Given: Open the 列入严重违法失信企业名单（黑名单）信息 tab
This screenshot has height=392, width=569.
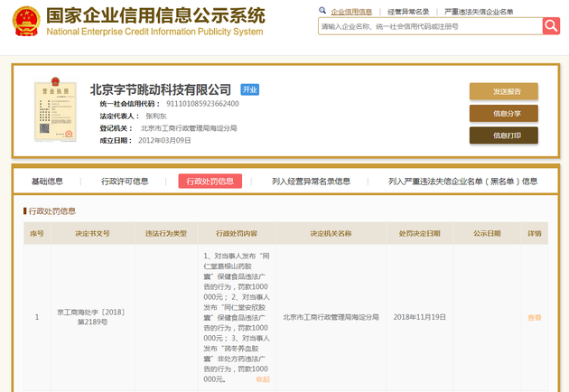Looking at the screenshot, I should point(463,182).
